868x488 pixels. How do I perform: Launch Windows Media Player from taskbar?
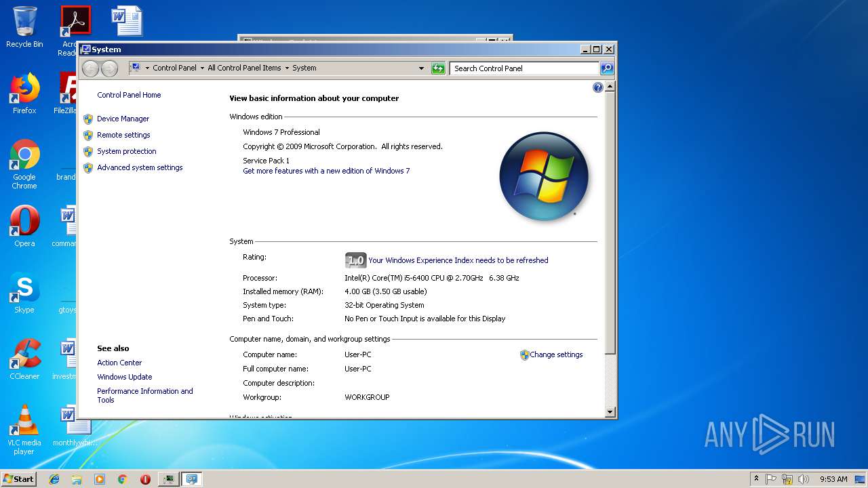point(100,479)
